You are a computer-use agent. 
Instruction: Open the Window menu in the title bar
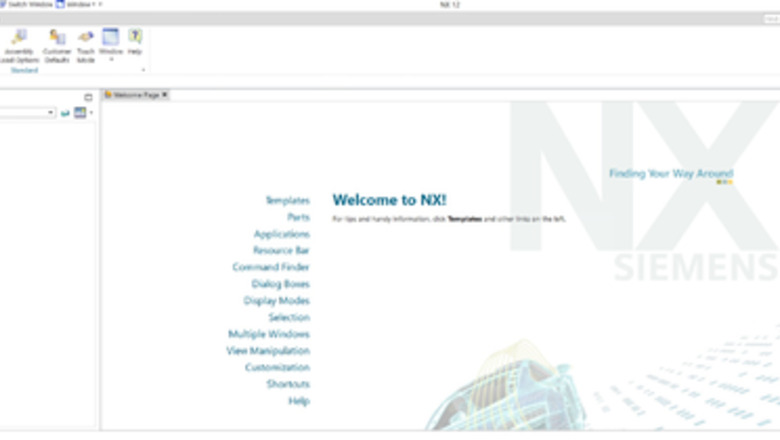[x=78, y=4]
